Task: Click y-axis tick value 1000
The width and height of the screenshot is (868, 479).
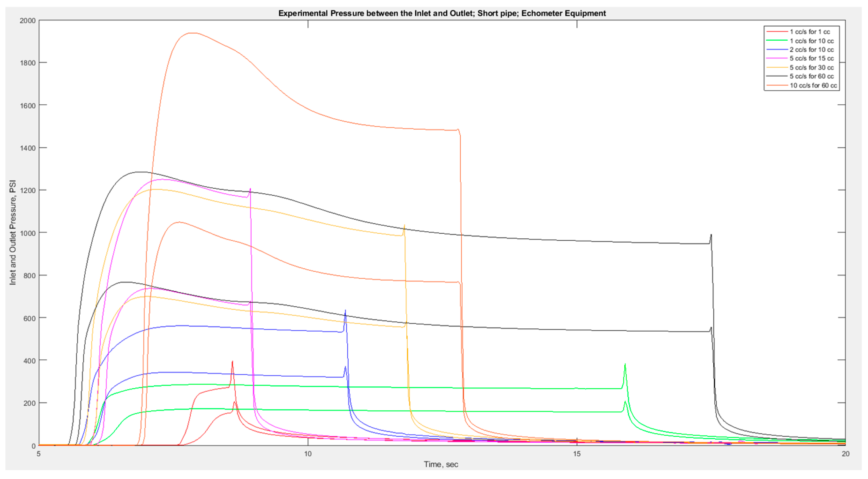Action: pos(28,233)
